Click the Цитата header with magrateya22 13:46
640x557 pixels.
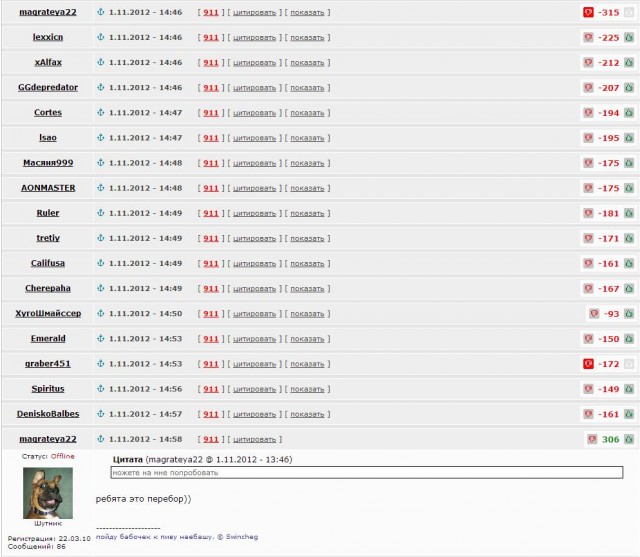click(202, 459)
